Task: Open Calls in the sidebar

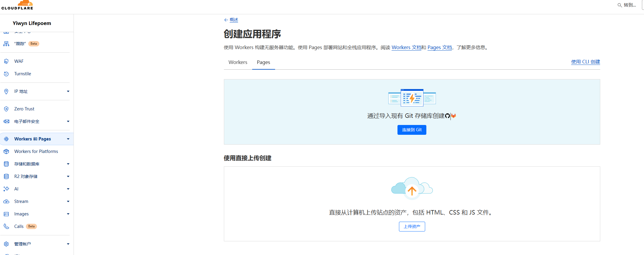Action: [19, 226]
